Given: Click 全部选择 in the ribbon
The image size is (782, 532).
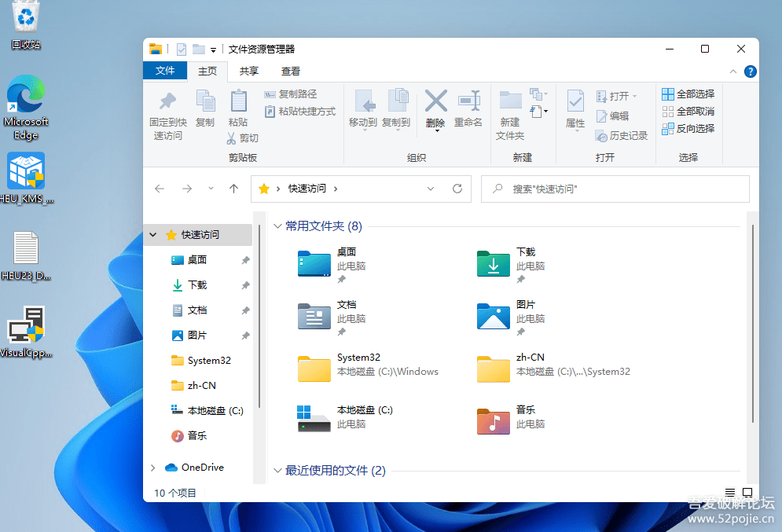Looking at the screenshot, I should coord(688,94).
